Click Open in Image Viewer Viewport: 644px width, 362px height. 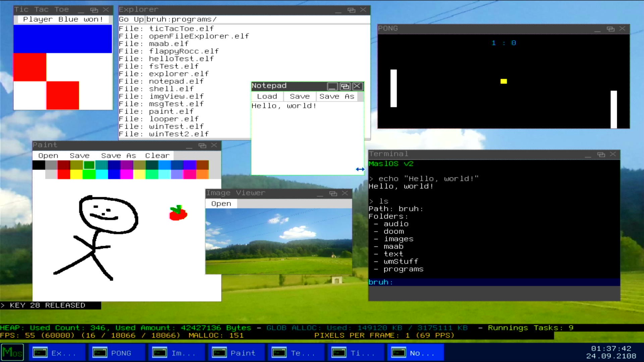coord(221,204)
